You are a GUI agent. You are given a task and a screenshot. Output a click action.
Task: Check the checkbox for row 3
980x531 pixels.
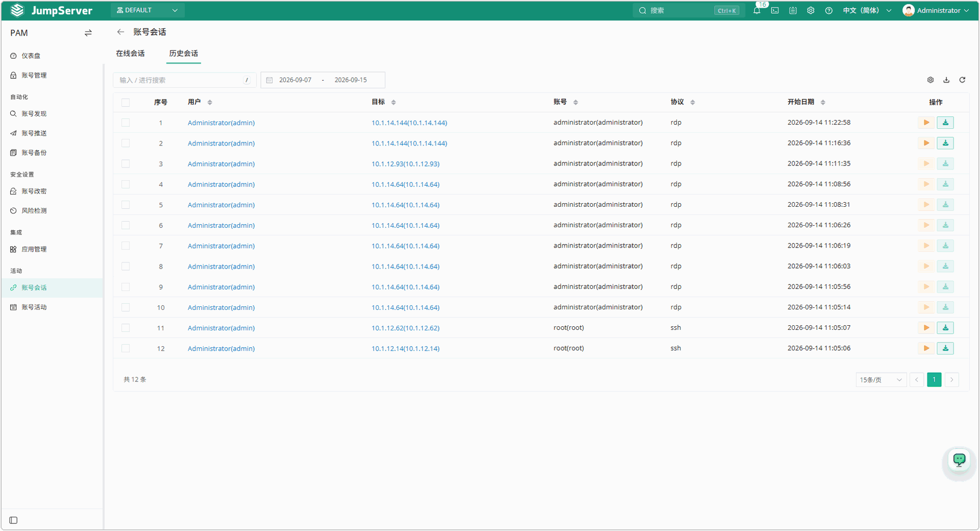[x=126, y=164]
